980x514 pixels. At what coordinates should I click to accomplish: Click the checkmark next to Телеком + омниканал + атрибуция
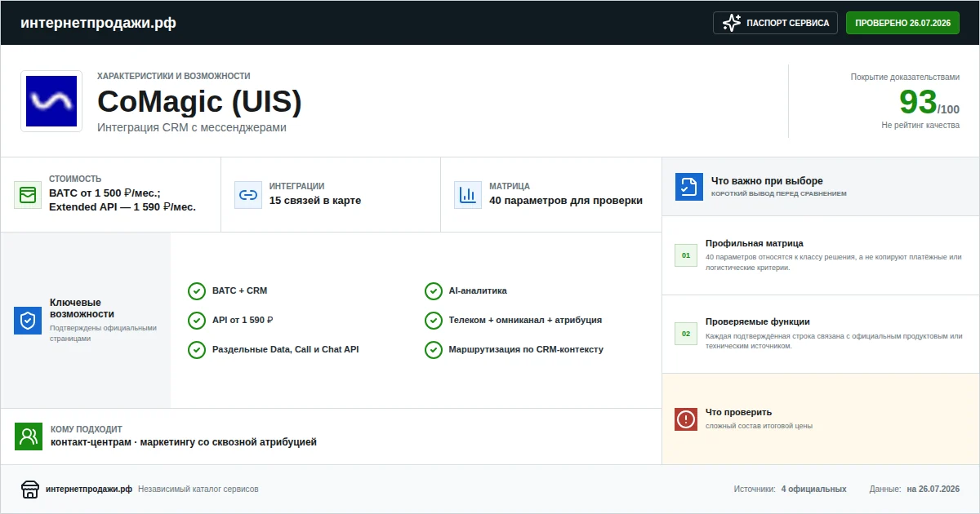(x=434, y=321)
